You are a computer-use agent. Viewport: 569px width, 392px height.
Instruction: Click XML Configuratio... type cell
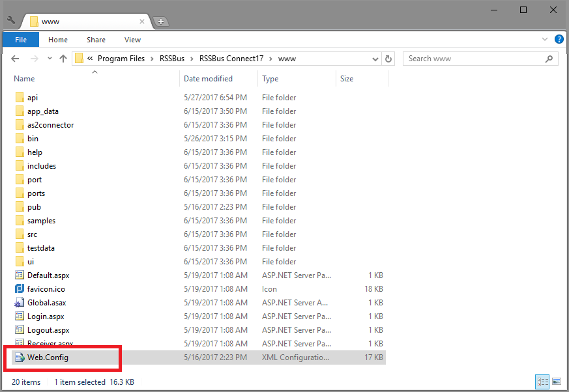[x=295, y=357]
